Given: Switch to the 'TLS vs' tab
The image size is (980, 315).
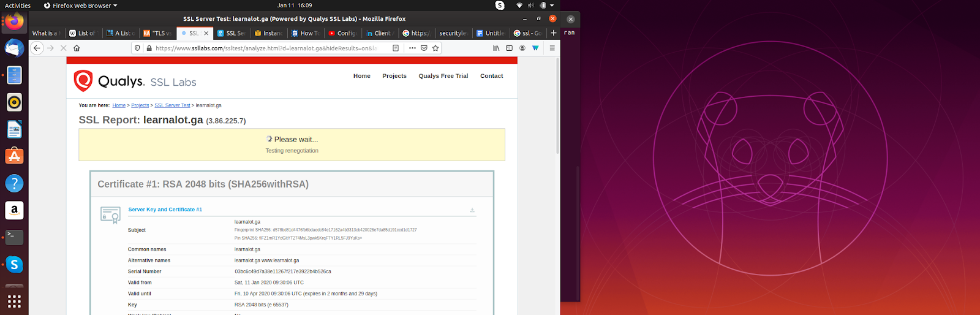Looking at the screenshot, I should 158,33.
